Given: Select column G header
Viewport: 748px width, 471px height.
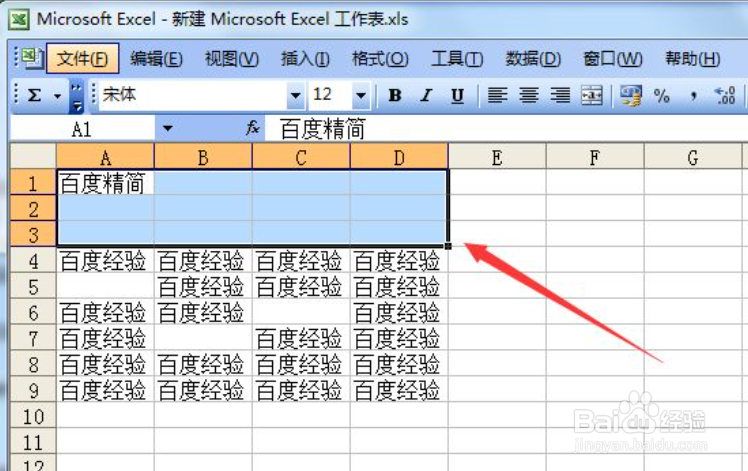Looking at the screenshot, I should (693, 157).
